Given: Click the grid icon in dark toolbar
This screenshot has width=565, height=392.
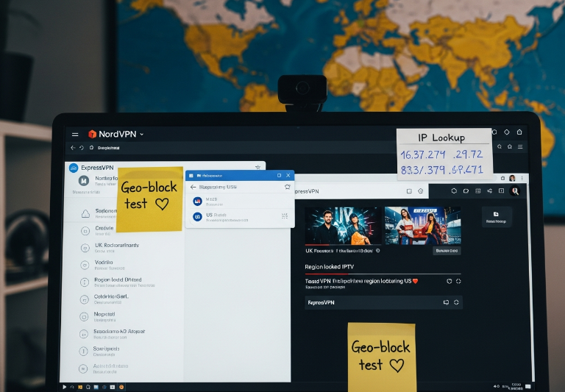Looking at the screenshot, I should click(477, 191).
